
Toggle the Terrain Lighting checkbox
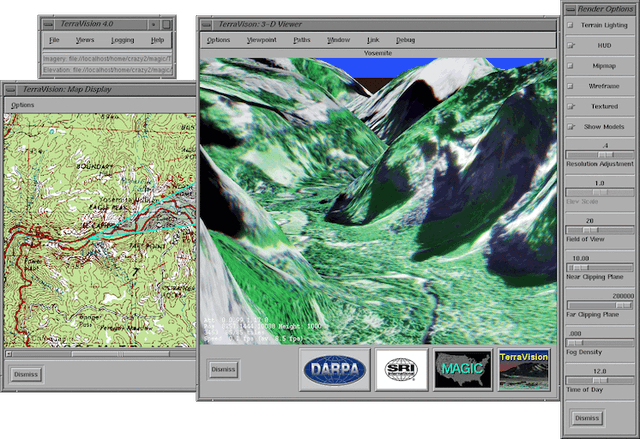coord(571,24)
